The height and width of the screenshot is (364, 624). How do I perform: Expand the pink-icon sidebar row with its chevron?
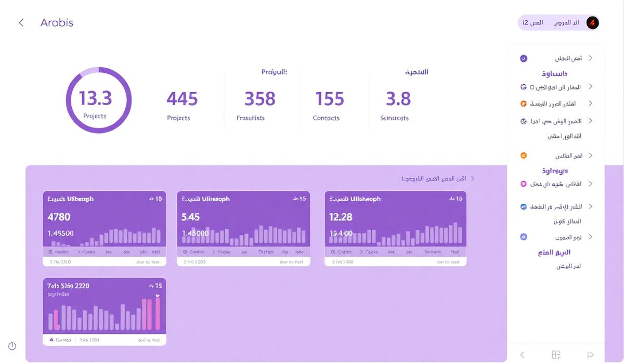point(590,184)
